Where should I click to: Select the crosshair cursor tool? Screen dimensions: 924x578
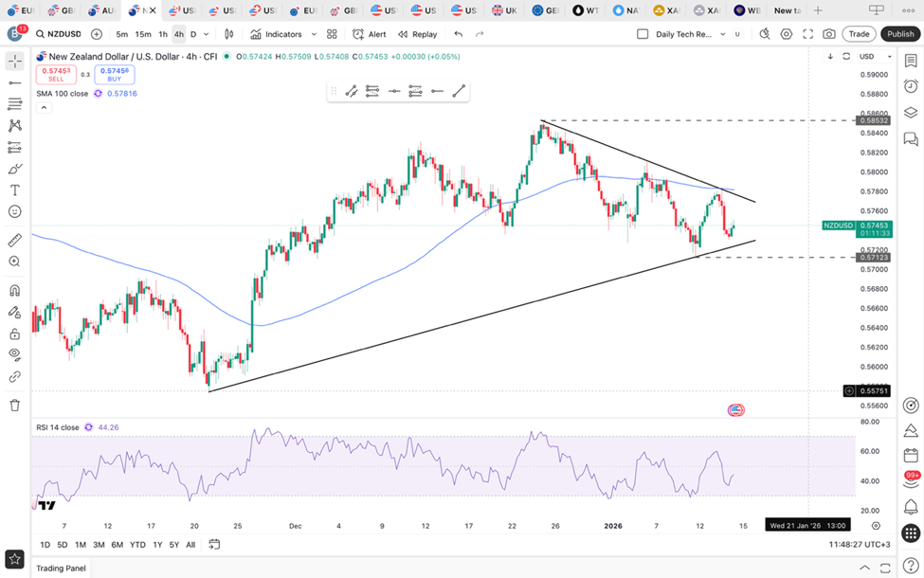pos(15,62)
